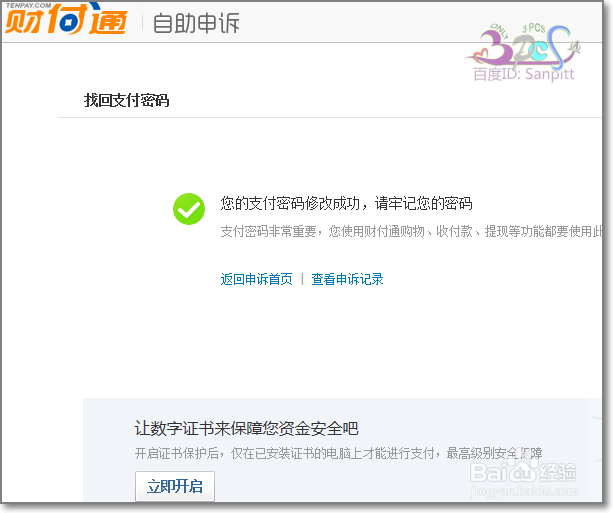Click the green success checkmark icon

(x=189, y=209)
